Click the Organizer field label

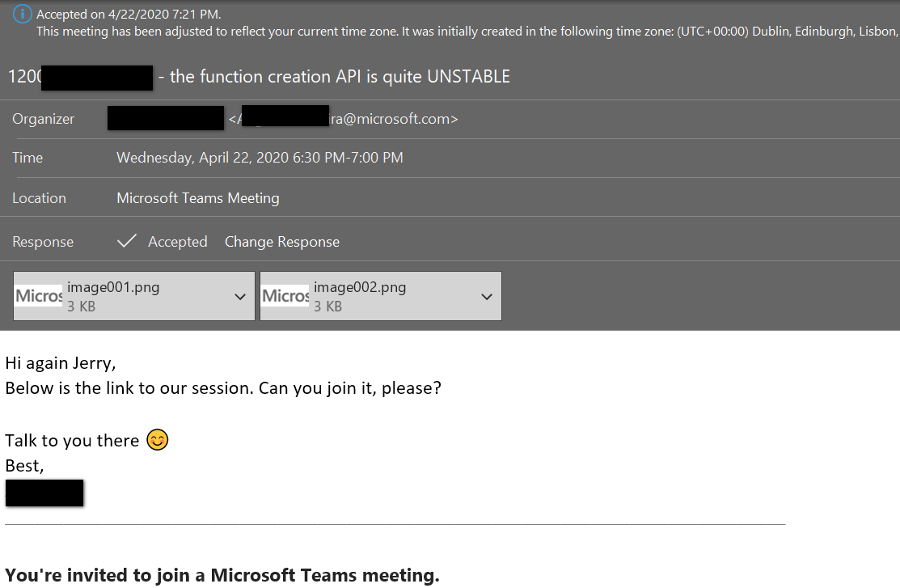(x=44, y=119)
